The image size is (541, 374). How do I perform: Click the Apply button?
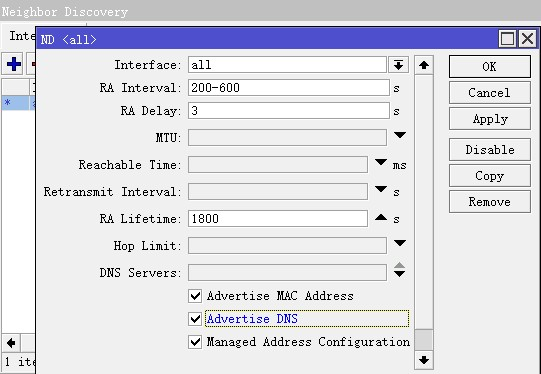point(490,119)
